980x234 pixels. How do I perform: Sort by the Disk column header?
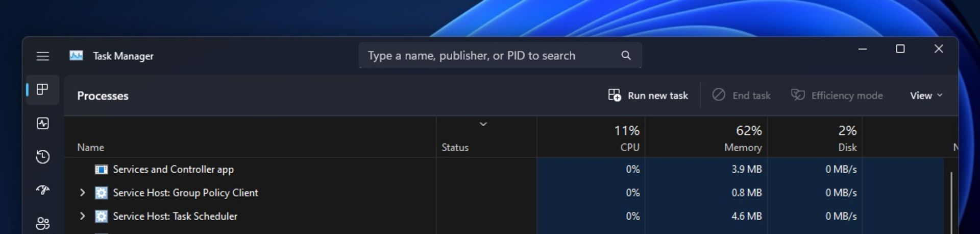pos(815,138)
